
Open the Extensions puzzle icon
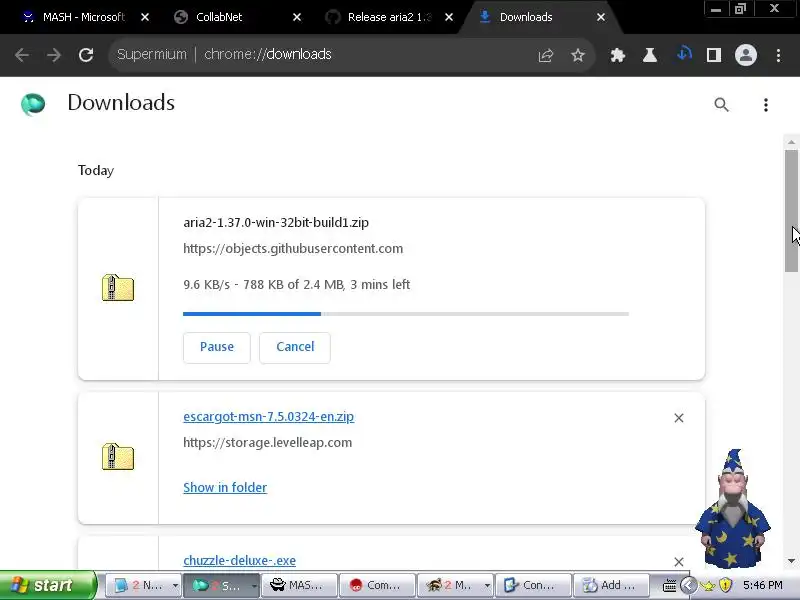click(618, 55)
